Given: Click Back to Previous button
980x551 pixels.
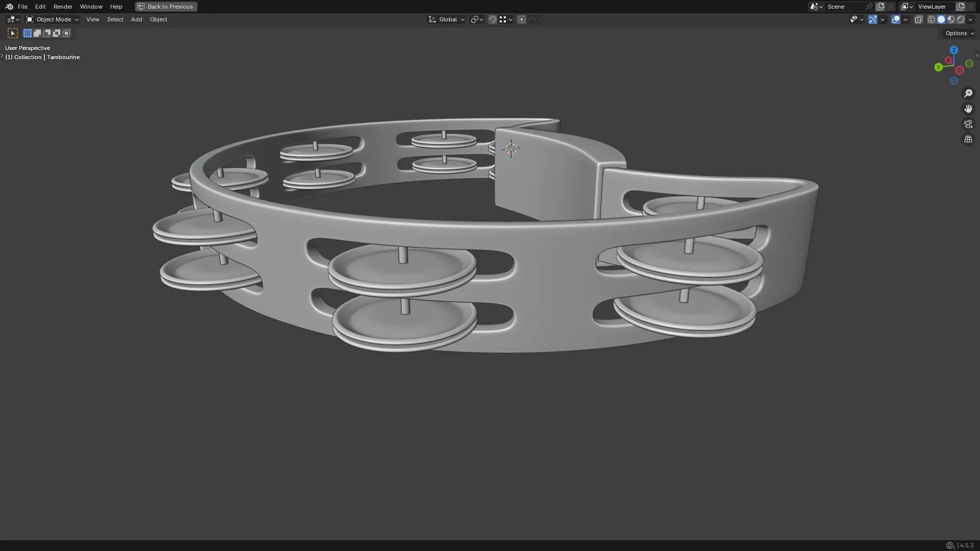Looking at the screenshot, I should tap(166, 7).
